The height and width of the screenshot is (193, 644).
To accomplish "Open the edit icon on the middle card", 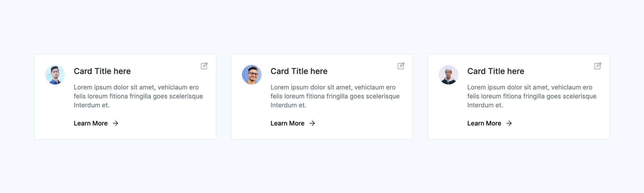I will click(x=401, y=66).
